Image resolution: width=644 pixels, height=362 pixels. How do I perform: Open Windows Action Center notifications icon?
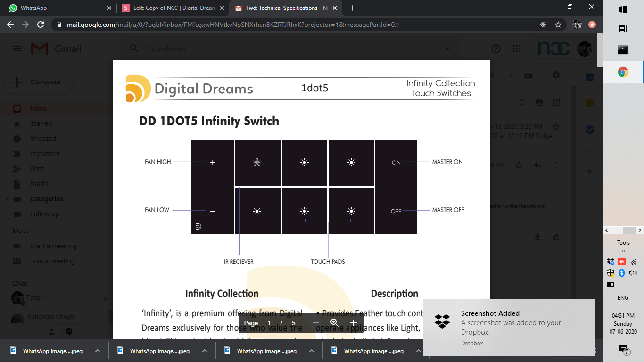click(623, 349)
